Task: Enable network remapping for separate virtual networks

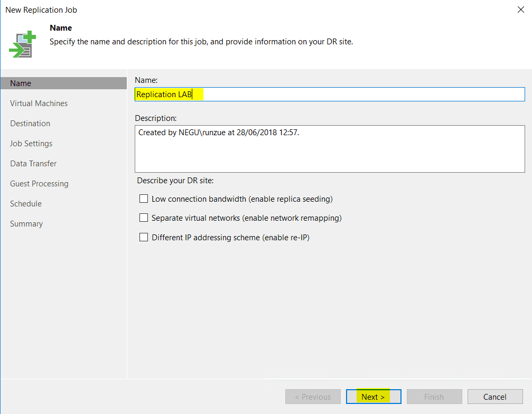Action: point(144,218)
